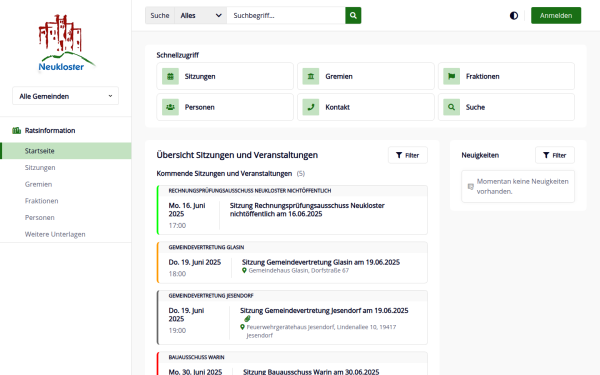The height and width of the screenshot is (375, 600).
Task: Select Personen in the sidebar menu
Action: [39, 217]
